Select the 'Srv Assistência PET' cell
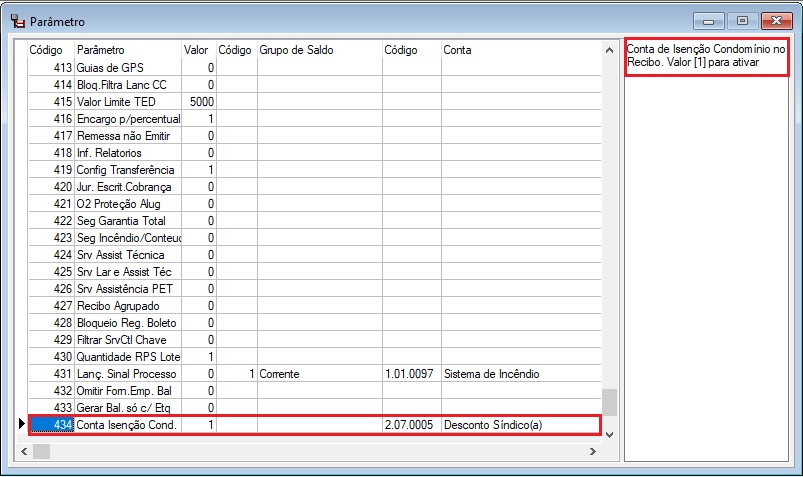The height and width of the screenshot is (477, 803). [x=128, y=288]
